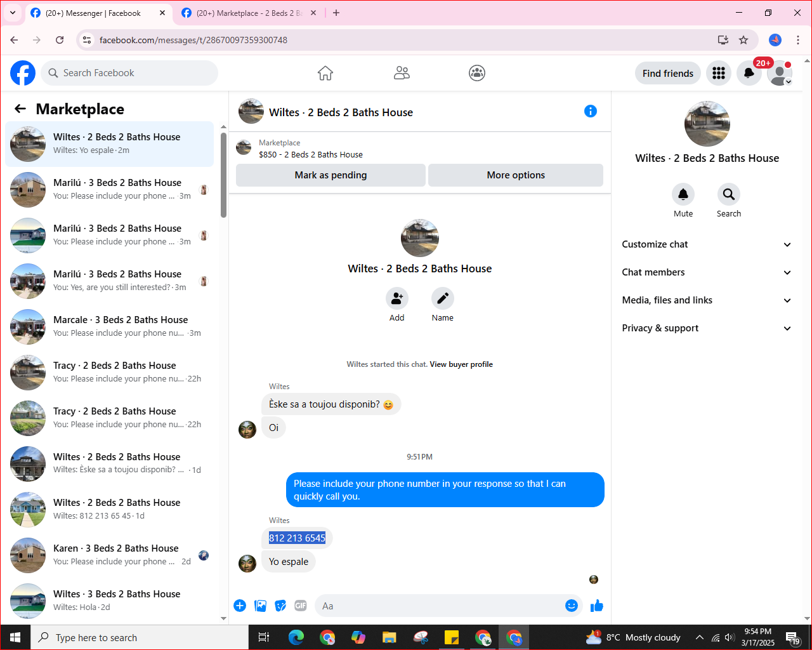Open the Facebook menu grid icon

click(x=719, y=73)
